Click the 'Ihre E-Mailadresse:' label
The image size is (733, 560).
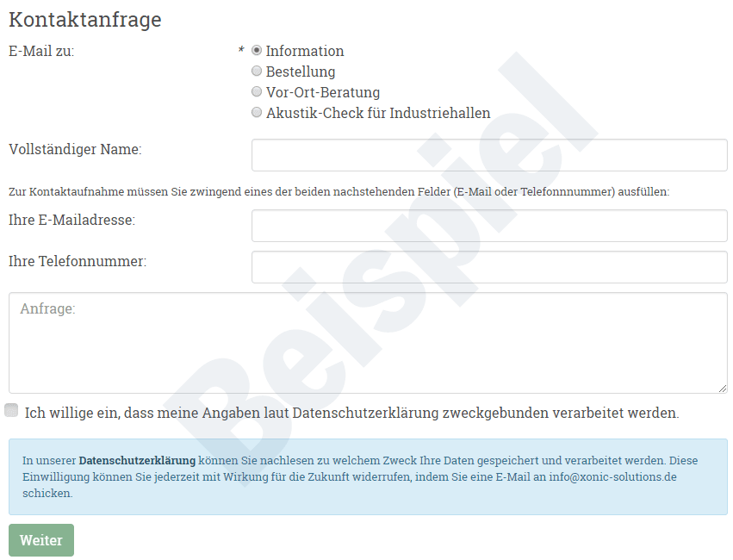(x=72, y=220)
